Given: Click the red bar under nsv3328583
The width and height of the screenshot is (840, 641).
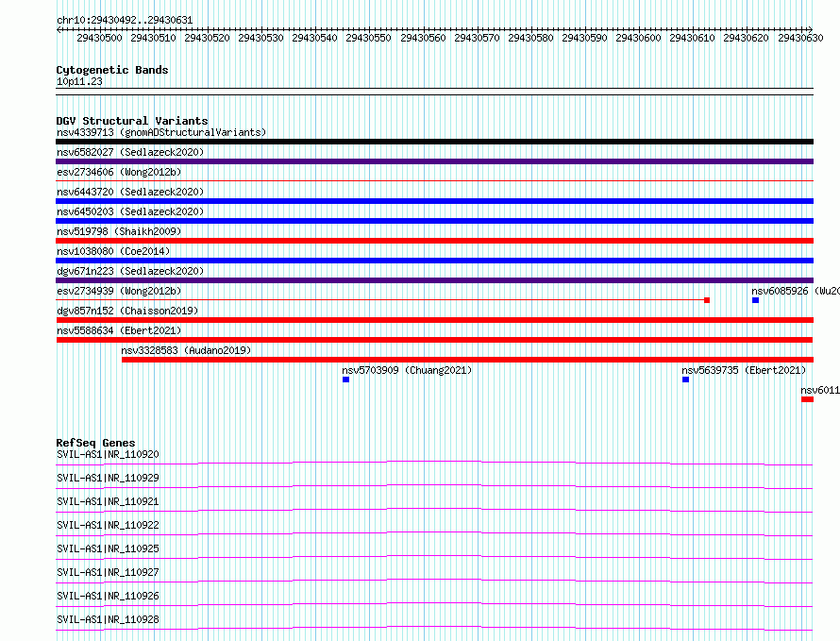Looking at the screenshot, I should (x=468, y=360).
